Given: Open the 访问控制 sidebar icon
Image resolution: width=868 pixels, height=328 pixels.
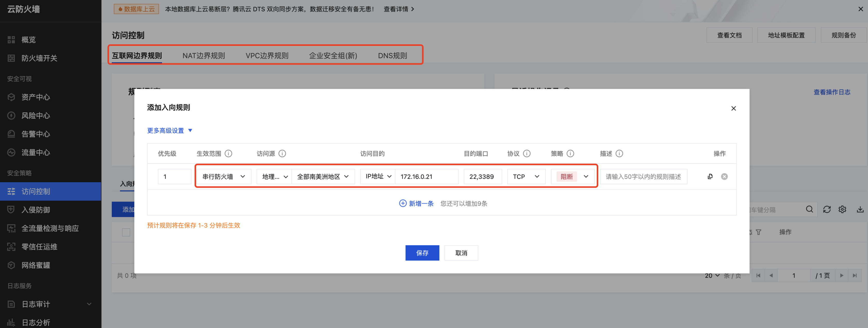Looking at the screenshot, I should [x=11, y=191].
